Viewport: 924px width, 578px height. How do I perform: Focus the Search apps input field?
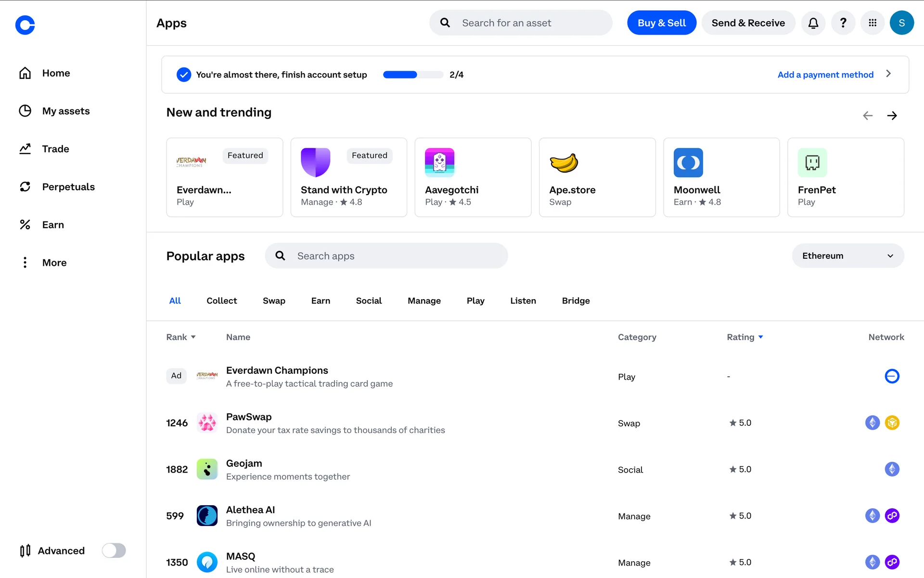coord(395,256)
